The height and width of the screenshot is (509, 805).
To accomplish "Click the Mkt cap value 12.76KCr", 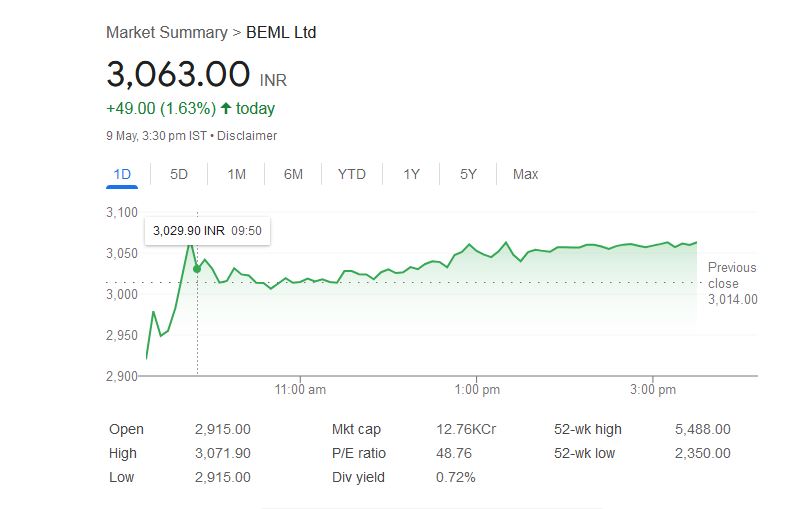I will (466, 429).
